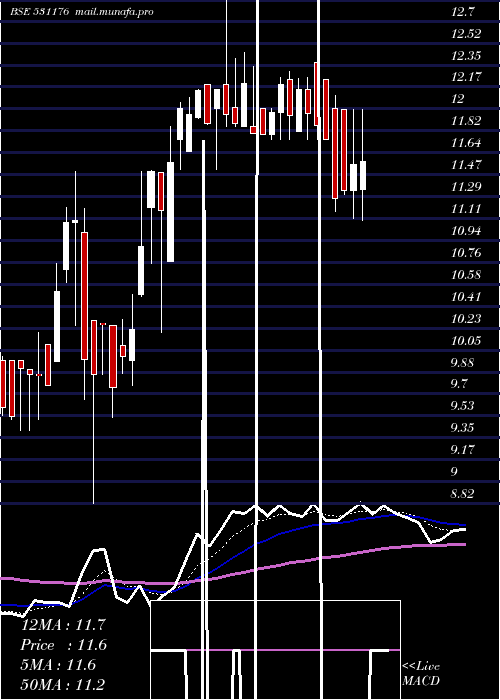
Task: Click the 12.17 price axis label
Action: point(466,77)
